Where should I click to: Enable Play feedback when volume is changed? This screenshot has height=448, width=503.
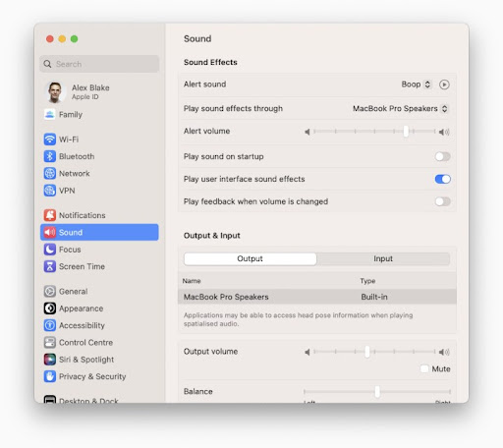[442, 201]
